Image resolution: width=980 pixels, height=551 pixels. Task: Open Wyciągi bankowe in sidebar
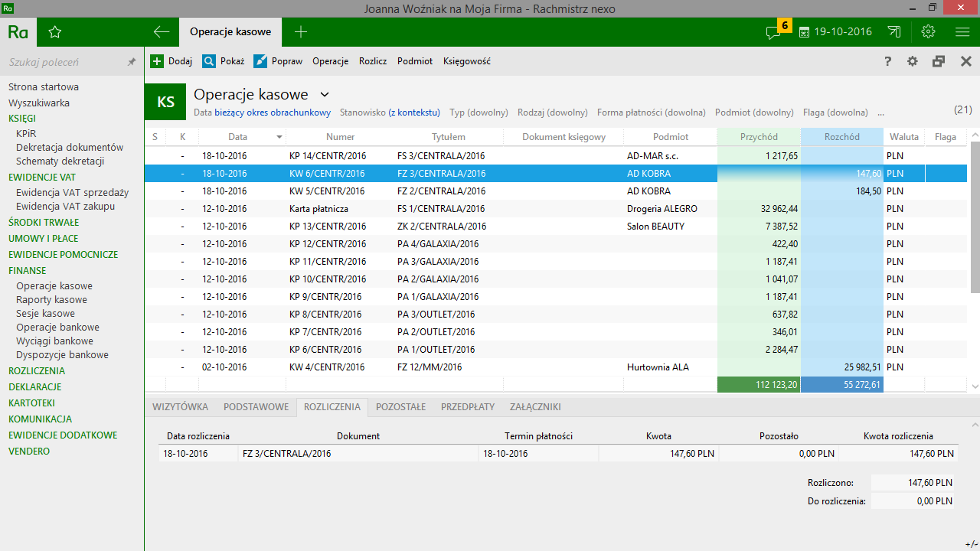pyautogui.click(x=54, y=341)
